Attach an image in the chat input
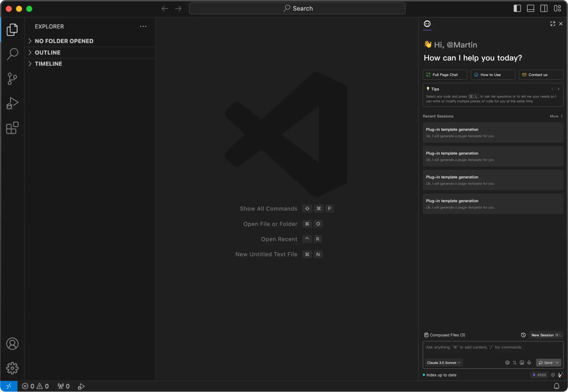Image resolution: width=568 pixels, height=392 pixels. click(x=522, y=362)
